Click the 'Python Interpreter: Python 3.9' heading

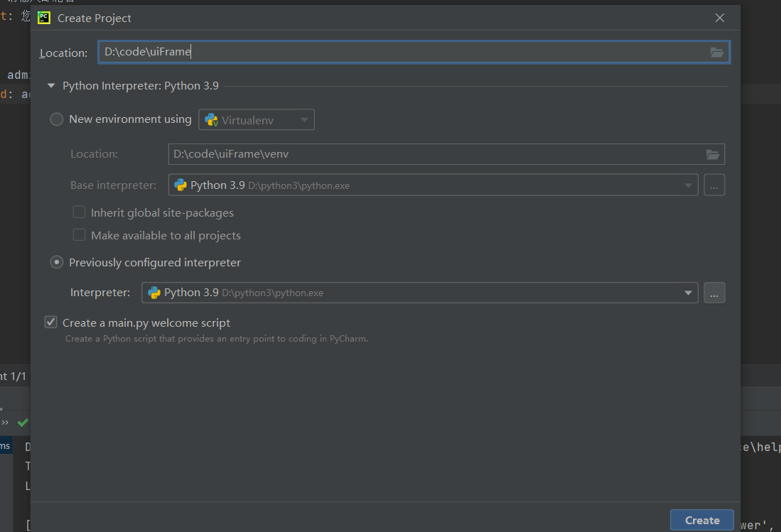pos(141,86)
